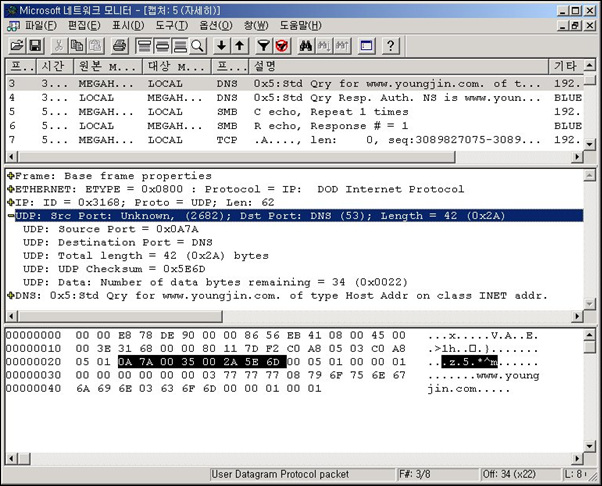
Task: Select frame 5 SMB C echo row
Action: (x=295, y=112)
